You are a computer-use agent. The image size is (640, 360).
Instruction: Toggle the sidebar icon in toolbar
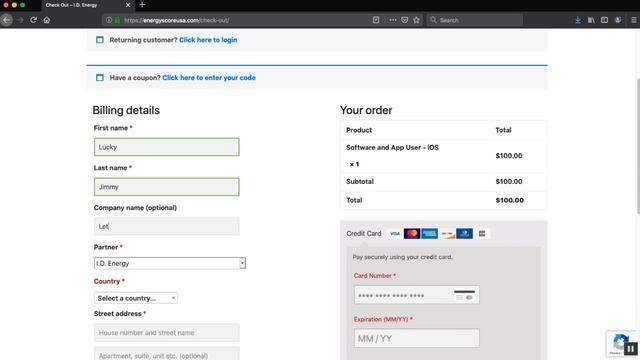point(604,20)
